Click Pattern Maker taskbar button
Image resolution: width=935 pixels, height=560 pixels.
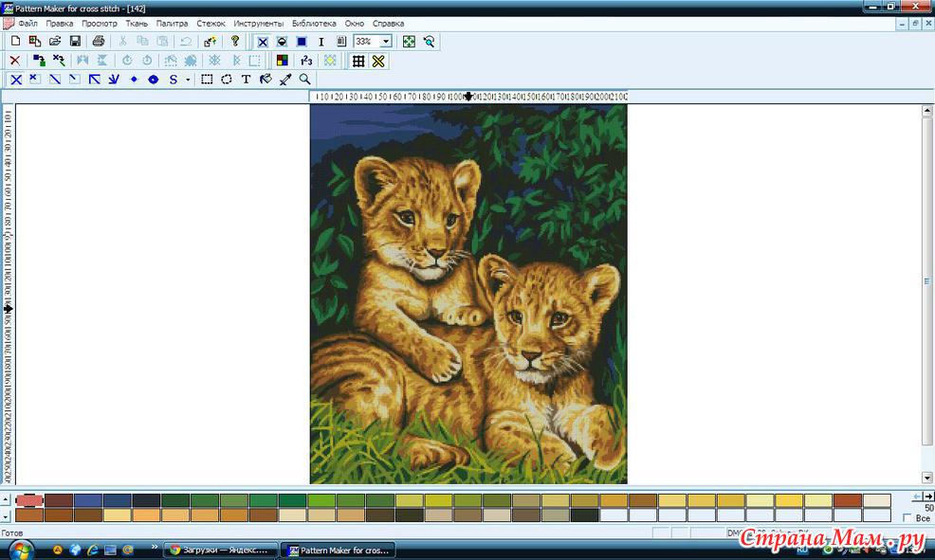(339, 550)
